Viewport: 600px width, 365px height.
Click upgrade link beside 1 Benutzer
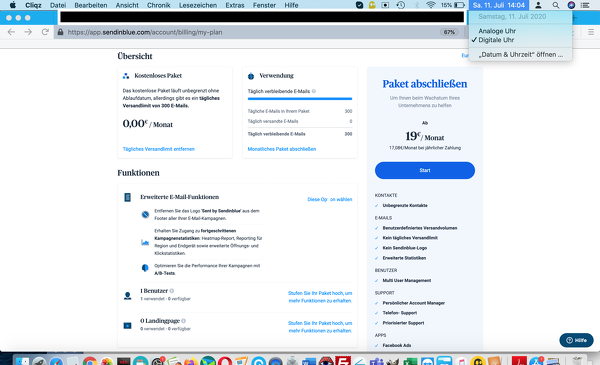coord(320,297)
